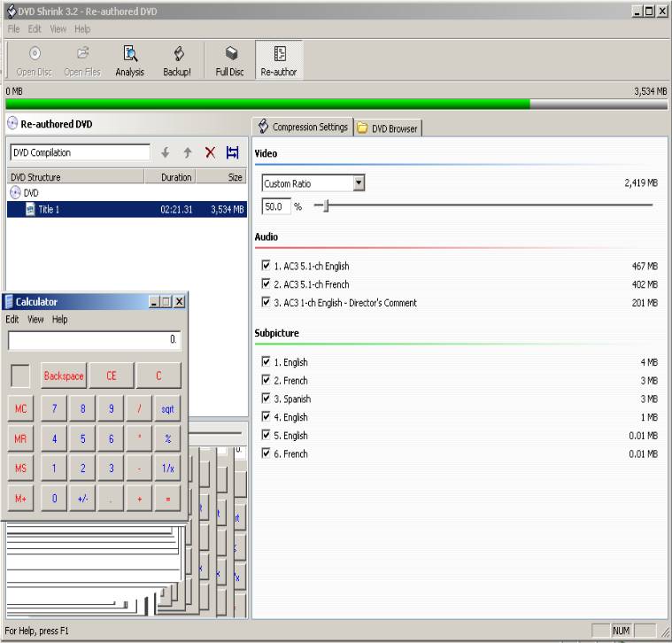Toggle Director's Comment audio checkbox

click(266, 302)
